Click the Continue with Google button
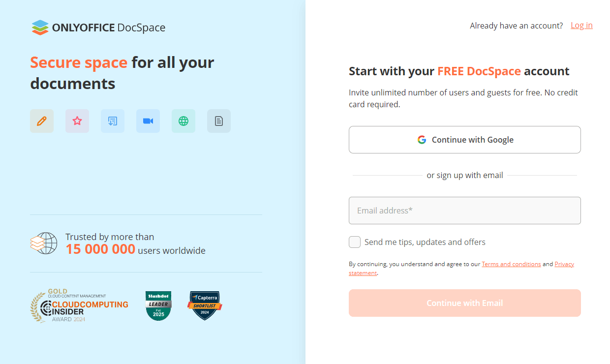 pyautogui.click(x=464, y=140)
